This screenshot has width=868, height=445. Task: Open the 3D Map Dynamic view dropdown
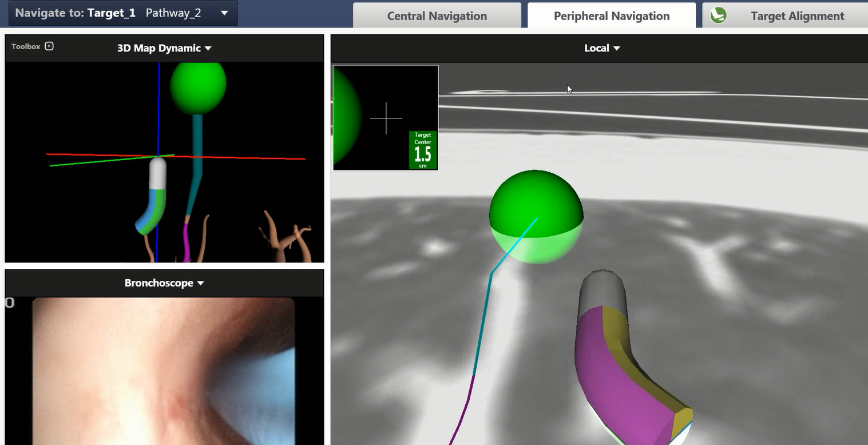click(208, 49)
